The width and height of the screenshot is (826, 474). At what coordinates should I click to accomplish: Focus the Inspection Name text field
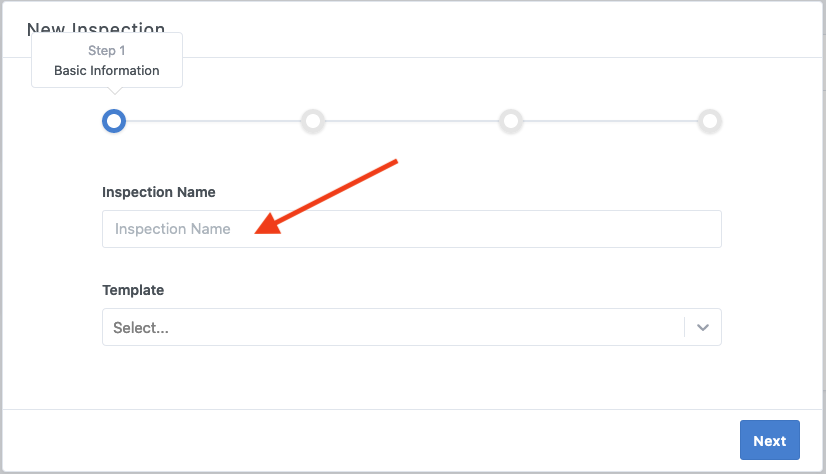411,229
